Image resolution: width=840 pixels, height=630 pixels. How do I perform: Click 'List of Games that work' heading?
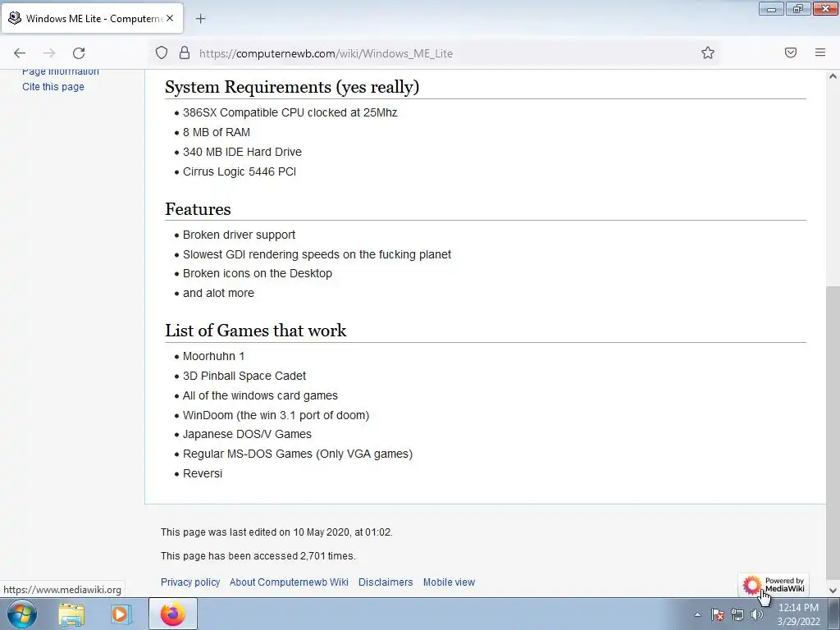[x=256, y=331]
